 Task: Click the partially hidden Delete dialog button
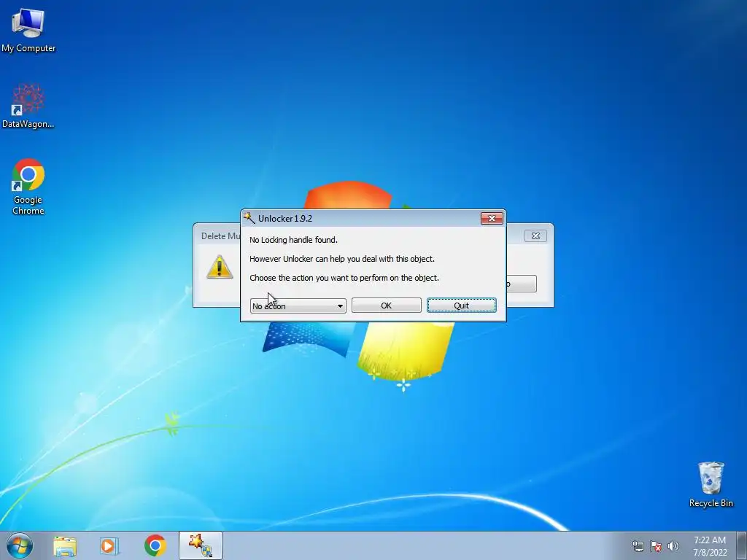click(521, 284)
